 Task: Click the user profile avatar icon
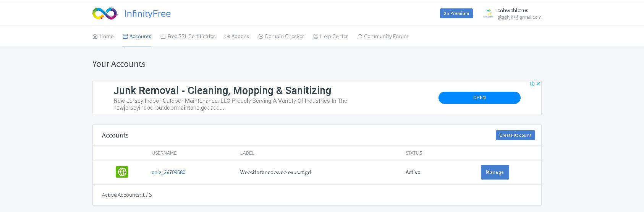pos(488,13)
